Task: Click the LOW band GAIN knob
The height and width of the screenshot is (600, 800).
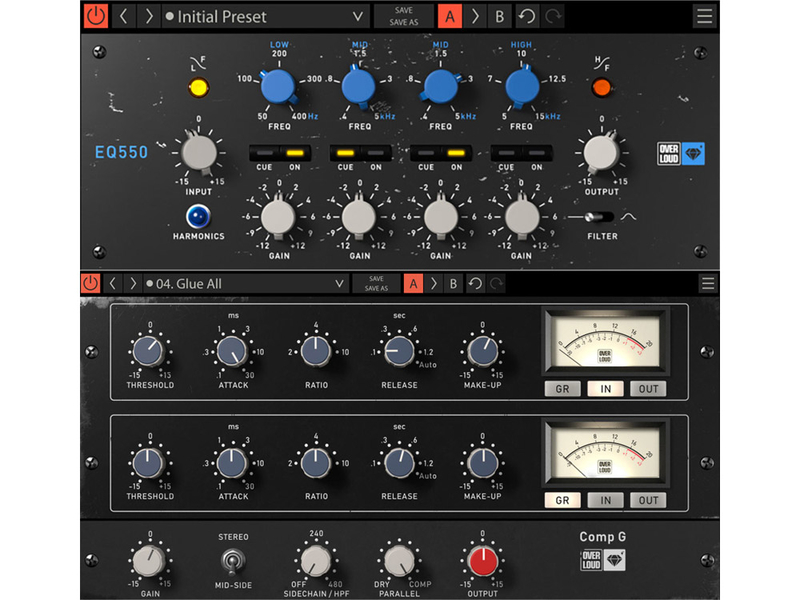Action: tap(279, 217)
